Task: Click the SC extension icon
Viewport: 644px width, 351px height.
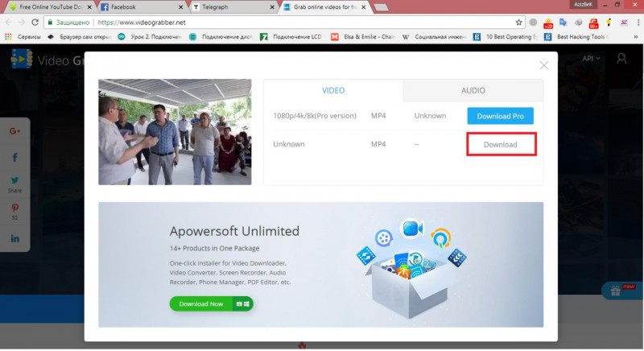Action: click(624, 23)
